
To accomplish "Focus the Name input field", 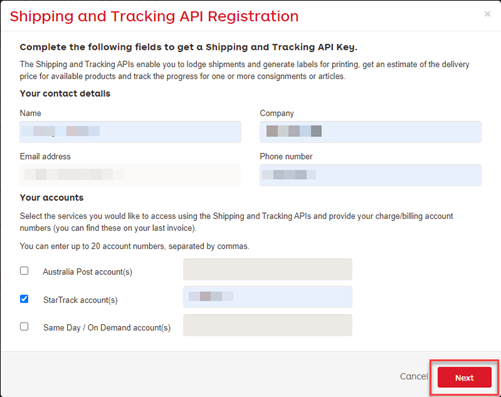I will pos(130,132).
